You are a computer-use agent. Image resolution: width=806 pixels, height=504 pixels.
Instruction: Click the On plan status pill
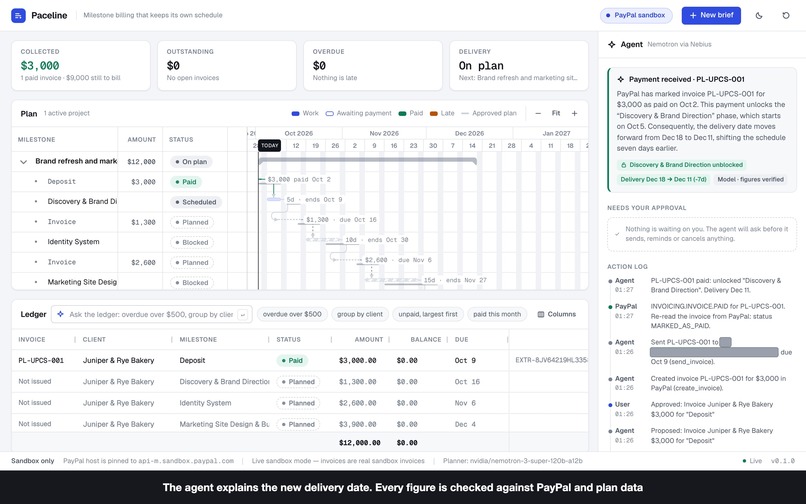pos(191,161)
